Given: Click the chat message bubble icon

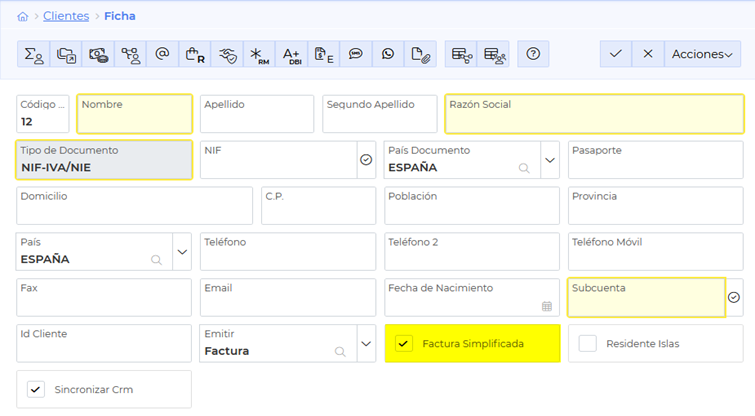Looking at the screenshot, I should pyautogui.click(x=356, y=54).
